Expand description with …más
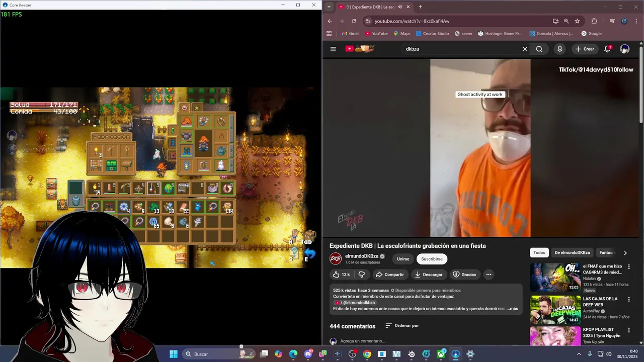 tap(512, 309)
